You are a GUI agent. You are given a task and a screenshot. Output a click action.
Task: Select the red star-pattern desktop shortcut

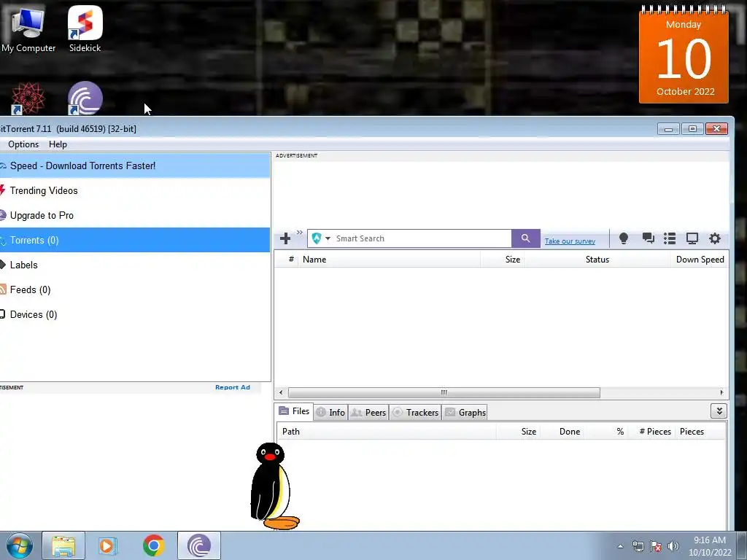pos(28,98)
